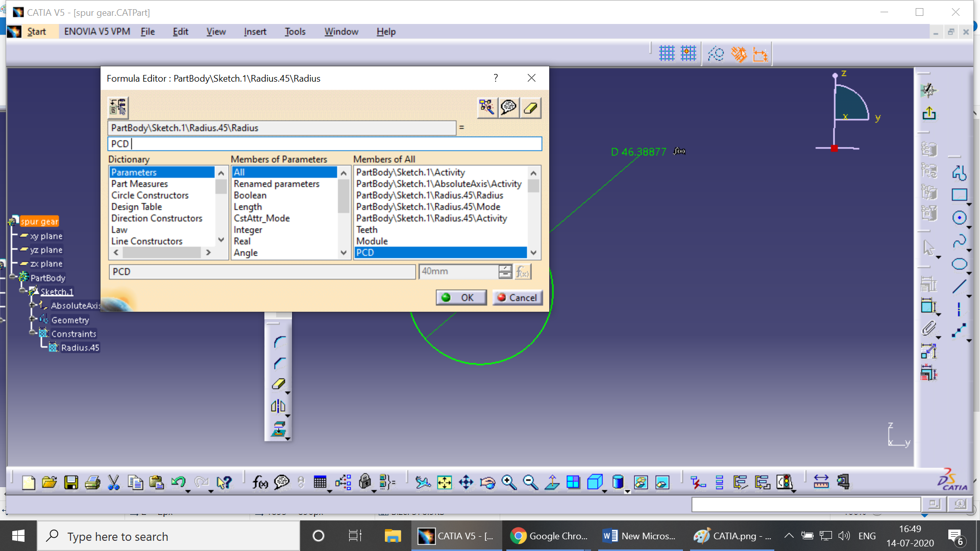Click the Exit Workbench icon in right toolbar
Screen dimensions: 980x551
coord(929,113)
